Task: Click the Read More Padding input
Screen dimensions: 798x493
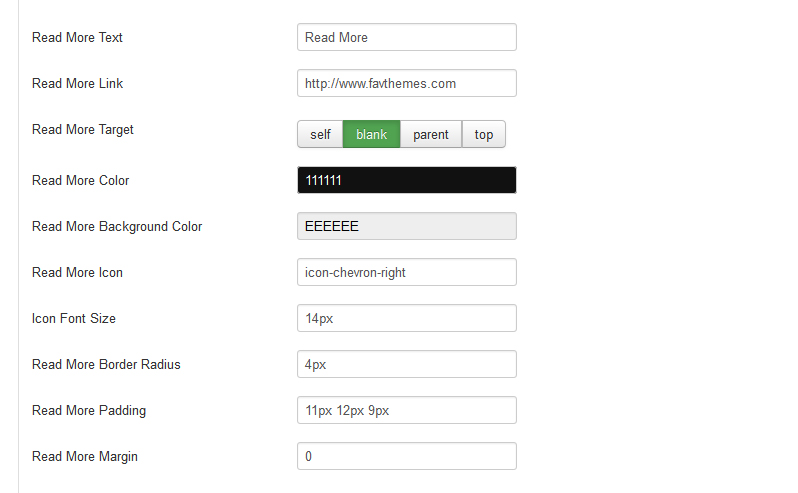Action: (x=407, y=410)
